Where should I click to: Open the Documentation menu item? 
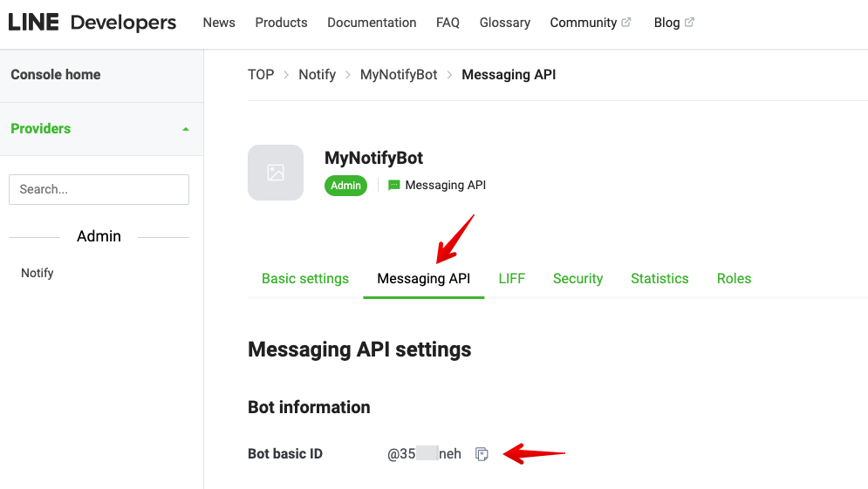point(372,23)
